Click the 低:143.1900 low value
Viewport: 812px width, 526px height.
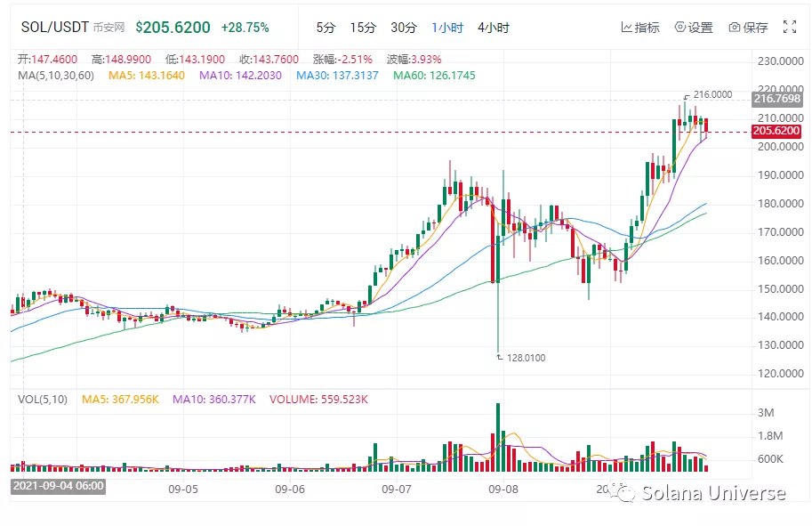pyautogui.click(x=196, y=60)
